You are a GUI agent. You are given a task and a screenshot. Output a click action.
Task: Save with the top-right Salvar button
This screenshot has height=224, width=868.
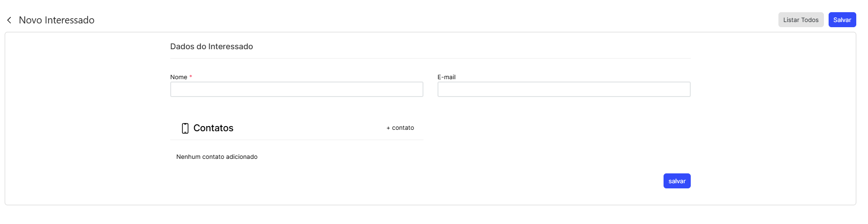pos(842,20)
